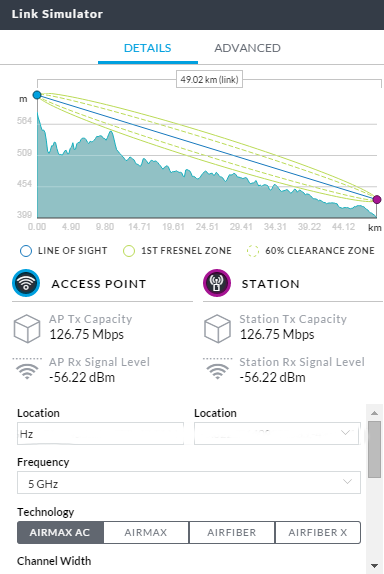Select the Details tab

(x=148, y=48)
